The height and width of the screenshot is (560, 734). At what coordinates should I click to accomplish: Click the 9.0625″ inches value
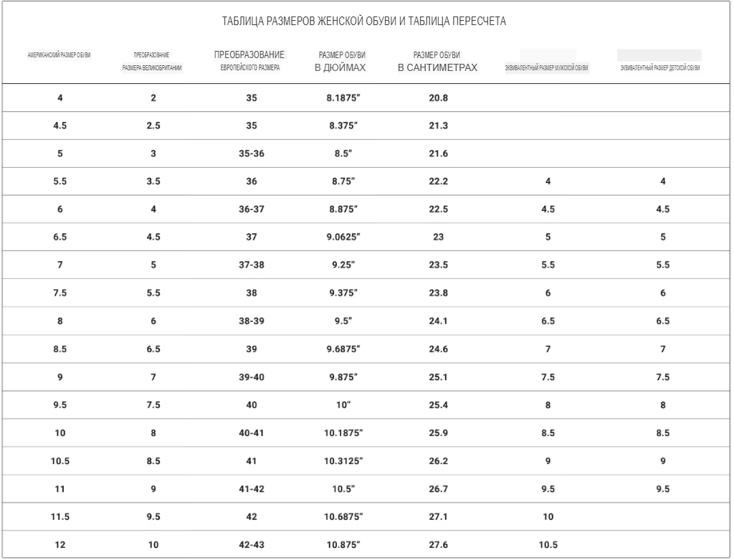(x=342, y=237)
